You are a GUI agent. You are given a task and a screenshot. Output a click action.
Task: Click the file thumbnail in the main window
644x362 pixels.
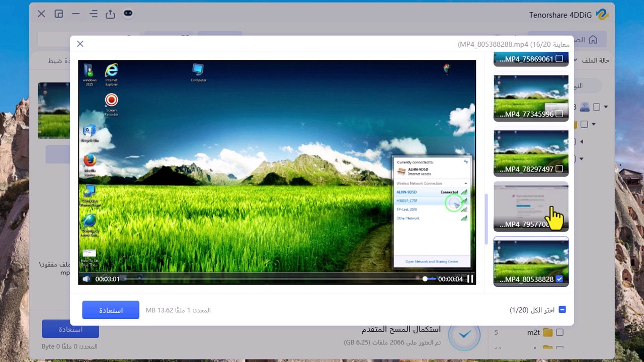click(53, 111)
